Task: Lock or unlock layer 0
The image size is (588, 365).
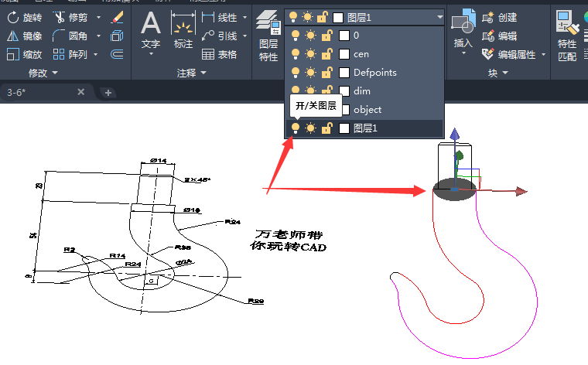Action: tap(327, 36)
